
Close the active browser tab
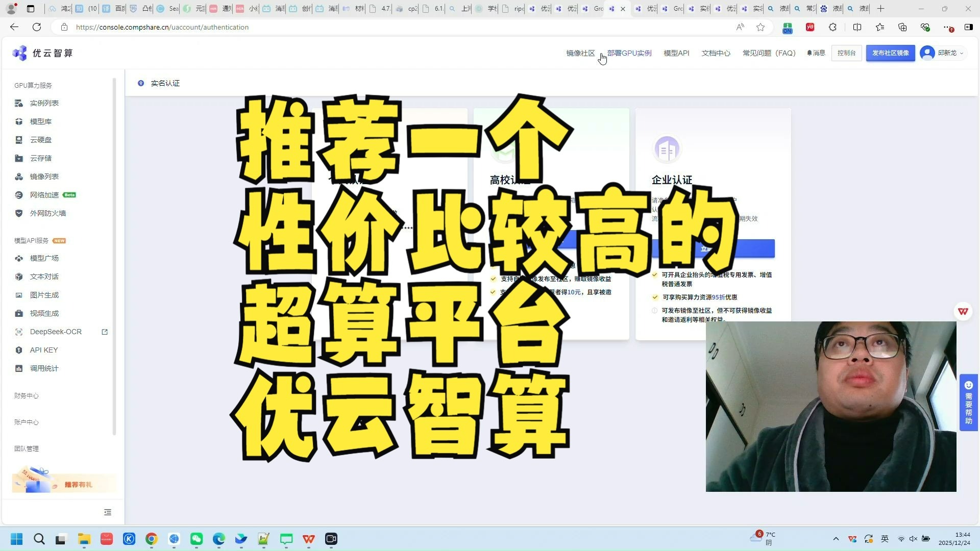coord(623,9)
